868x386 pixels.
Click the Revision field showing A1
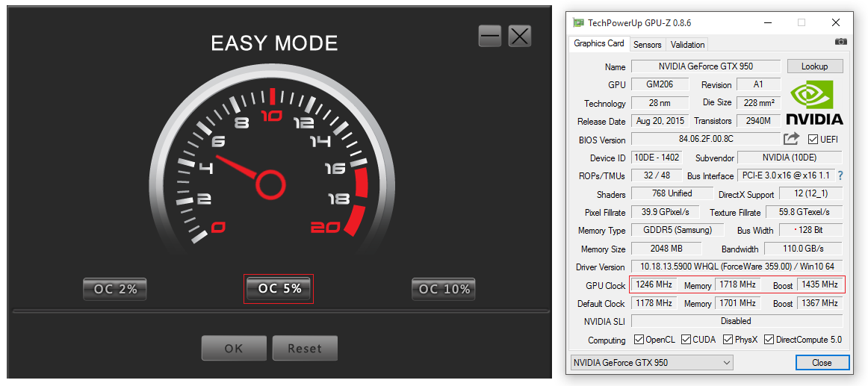point(758,84)
